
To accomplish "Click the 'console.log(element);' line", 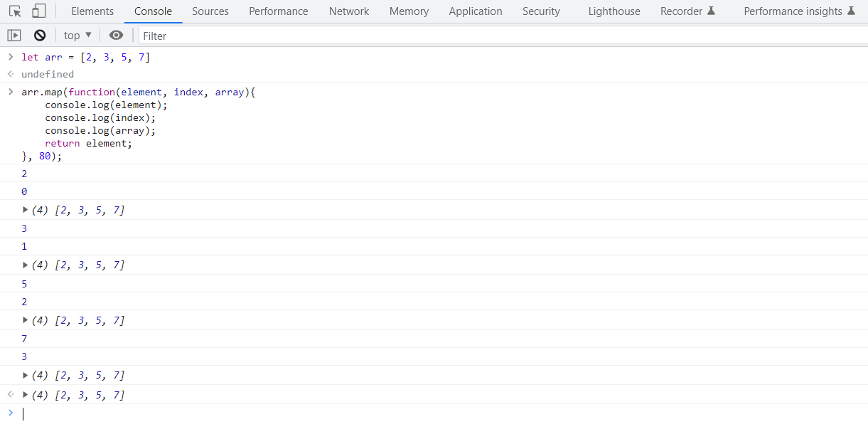I will 106,105.
